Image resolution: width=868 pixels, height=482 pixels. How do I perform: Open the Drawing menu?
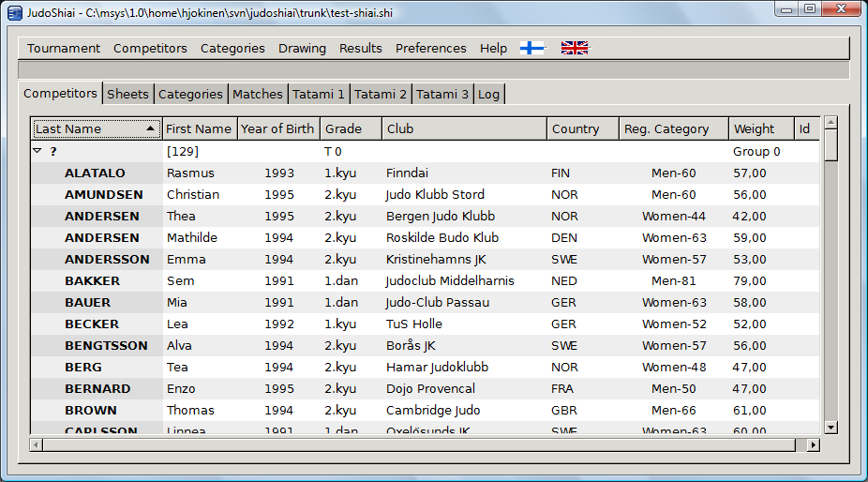point(302,48)
